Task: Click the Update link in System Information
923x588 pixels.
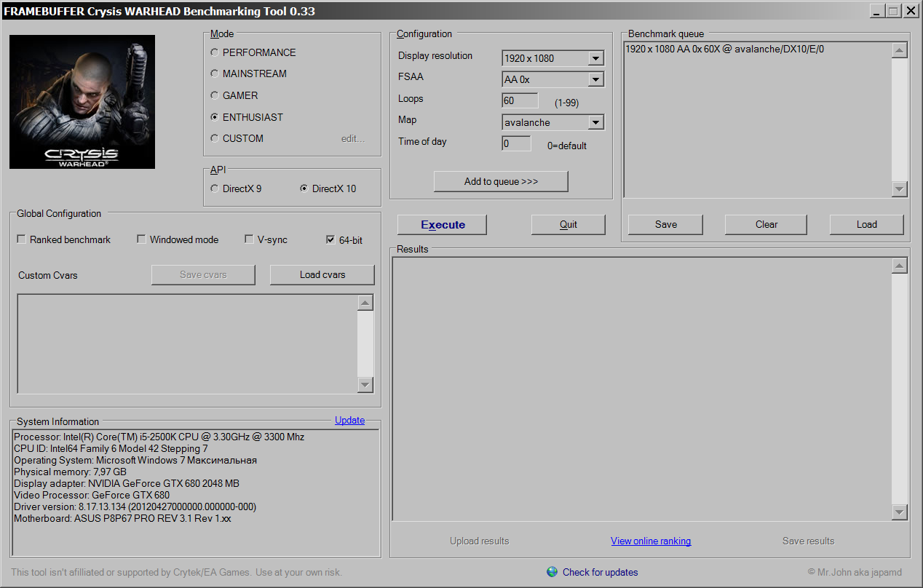Action: (x=349, y=421)
